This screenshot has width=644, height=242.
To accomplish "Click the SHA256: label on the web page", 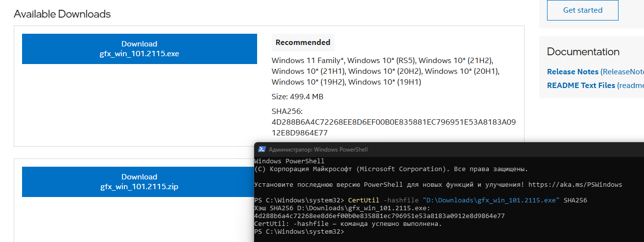I will coord(287,111).
